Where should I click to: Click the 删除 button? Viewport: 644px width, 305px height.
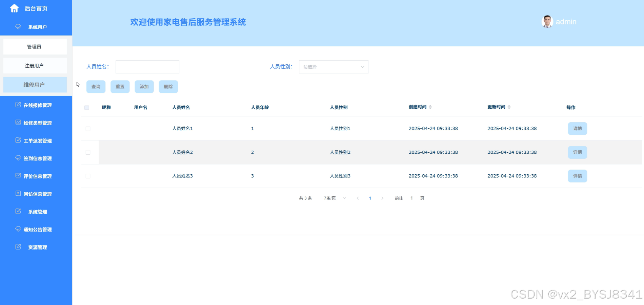coord(168,87)
